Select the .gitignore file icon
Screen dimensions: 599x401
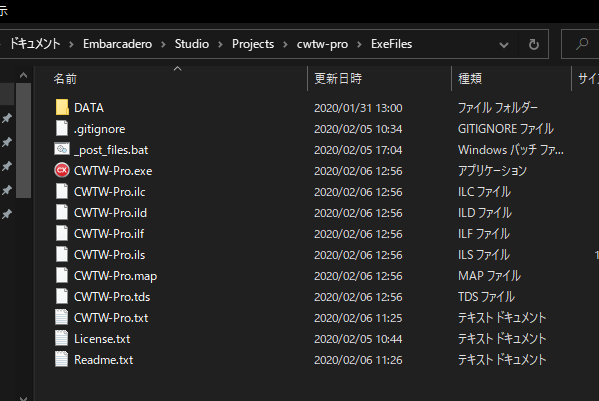pyautogui.click(x=62, y=128)
